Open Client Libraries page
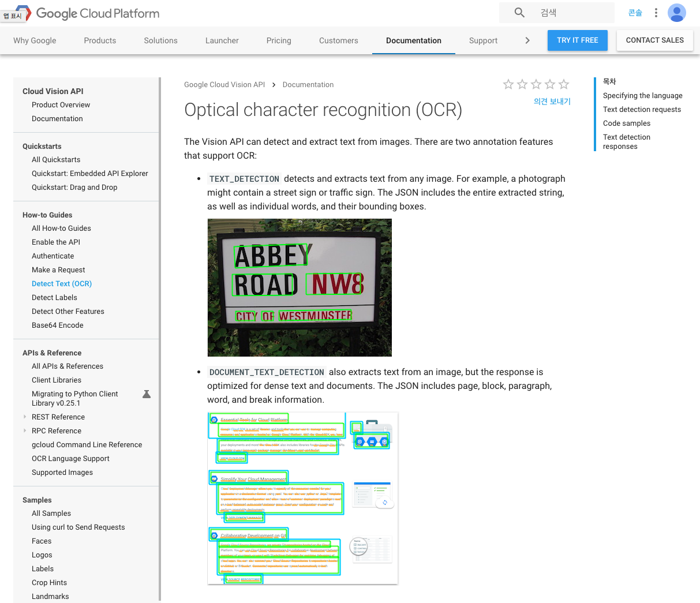This screenshot has width=700, height=603. pos(57,380)
